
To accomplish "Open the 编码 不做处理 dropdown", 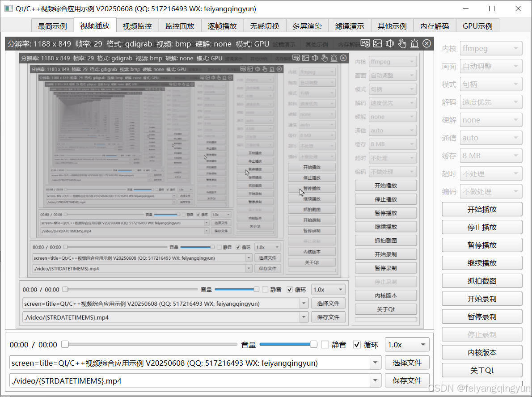I will 491,191.
